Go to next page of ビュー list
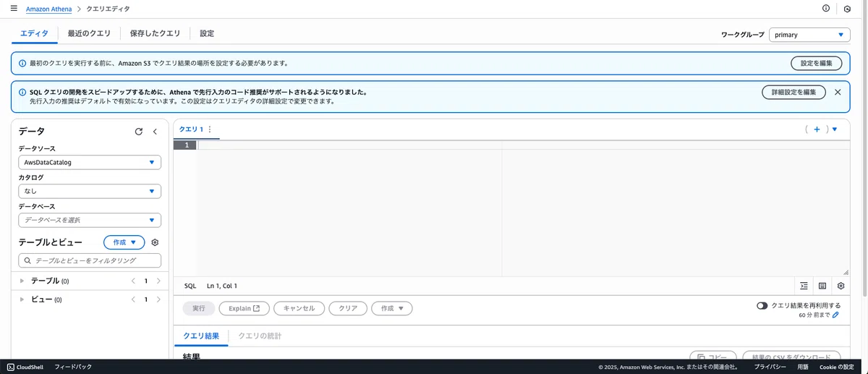 [158, 299]
